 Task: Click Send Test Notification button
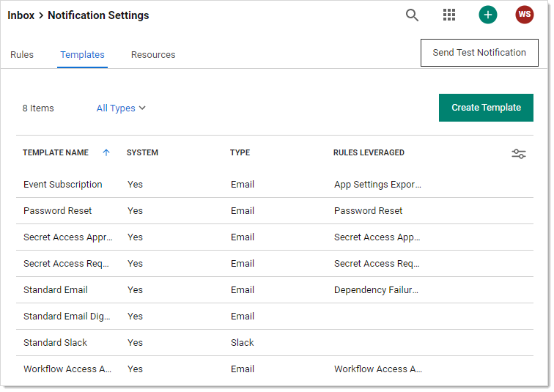click(x=479, y=53)
